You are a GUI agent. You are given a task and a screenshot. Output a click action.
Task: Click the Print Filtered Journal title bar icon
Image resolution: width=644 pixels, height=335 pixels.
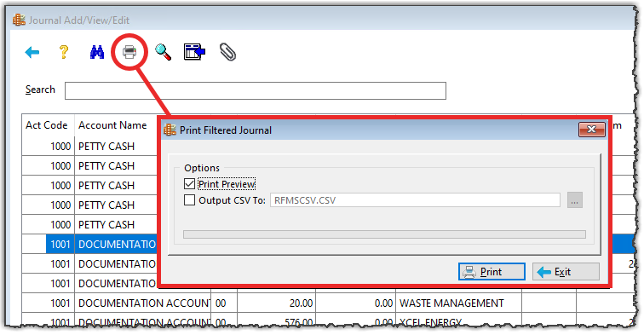tap(170, 130)
